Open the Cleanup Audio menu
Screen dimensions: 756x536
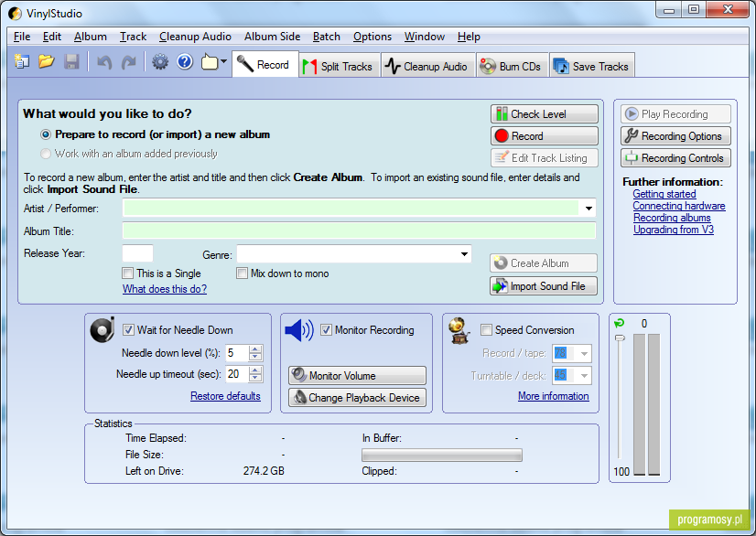tap(195, 37)
